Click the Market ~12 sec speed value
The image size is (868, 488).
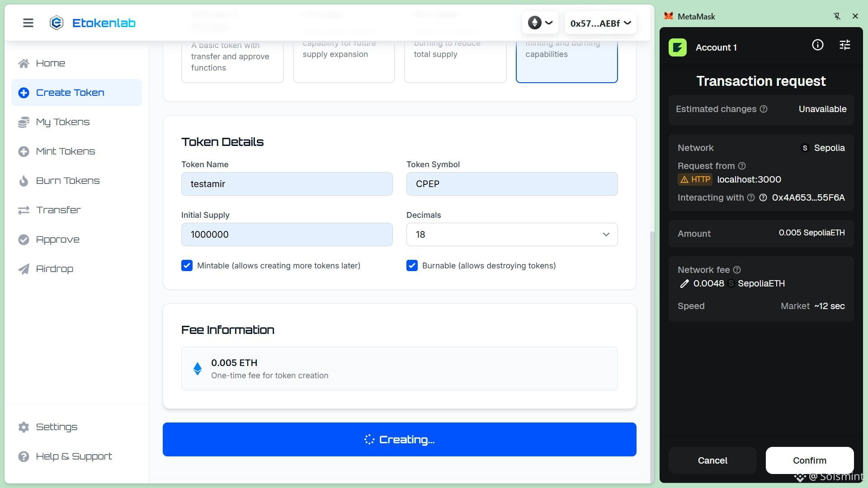(x=812, y=306)
